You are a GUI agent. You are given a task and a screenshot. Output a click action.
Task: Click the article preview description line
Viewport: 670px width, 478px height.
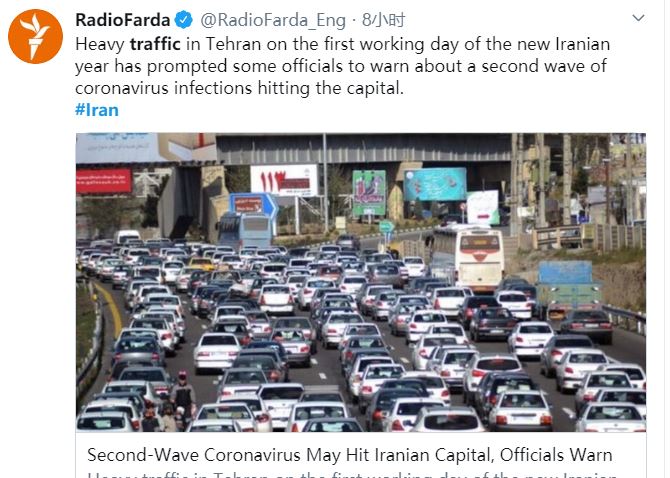pyautogui.click(x=351, y=474)
